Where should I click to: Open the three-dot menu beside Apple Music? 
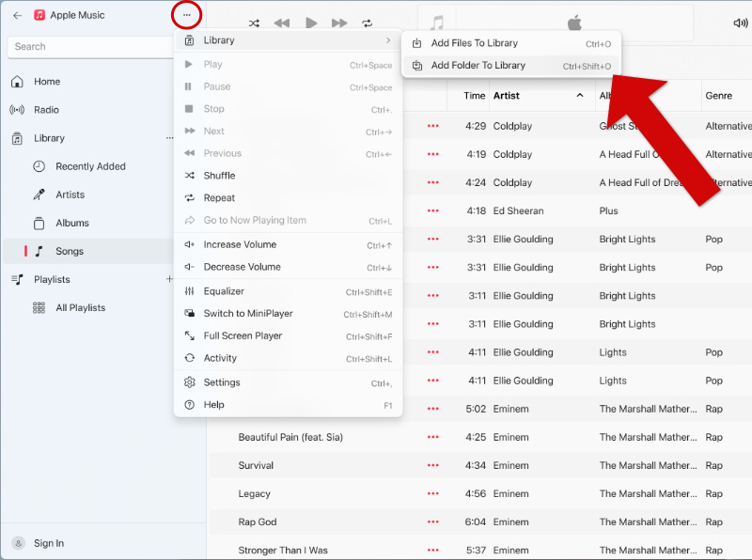(186, 15)
